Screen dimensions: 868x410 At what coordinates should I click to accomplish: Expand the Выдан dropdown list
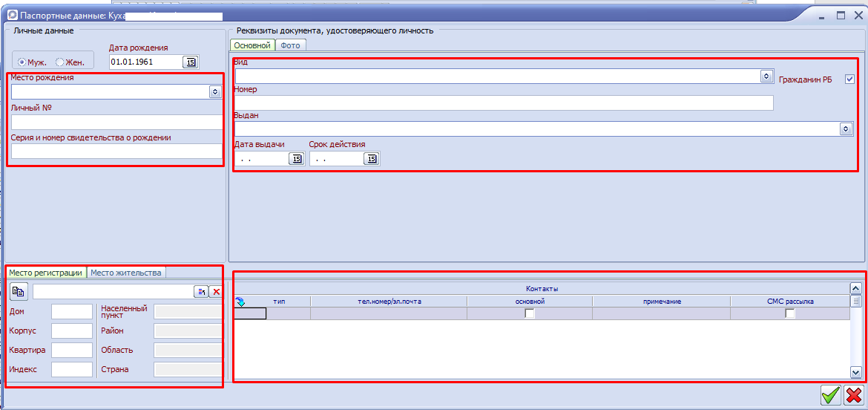pos(846,129)
